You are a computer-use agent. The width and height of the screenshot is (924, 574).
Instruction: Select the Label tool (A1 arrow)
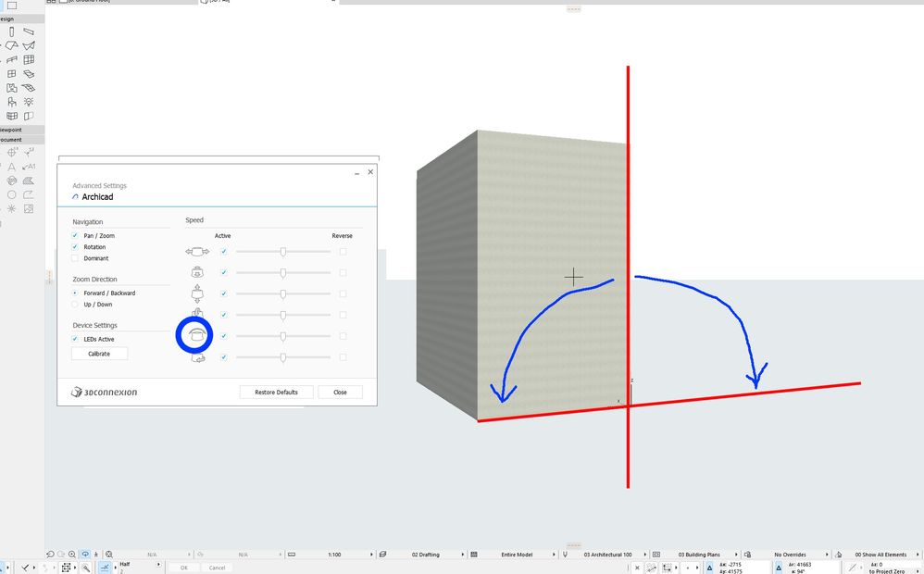tap(29, 167)
